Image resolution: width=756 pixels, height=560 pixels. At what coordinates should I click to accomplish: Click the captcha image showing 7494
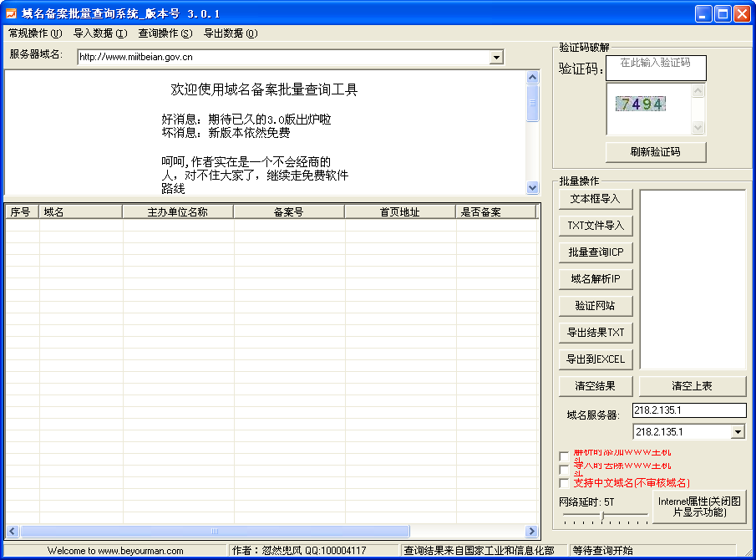coord(640,104)
